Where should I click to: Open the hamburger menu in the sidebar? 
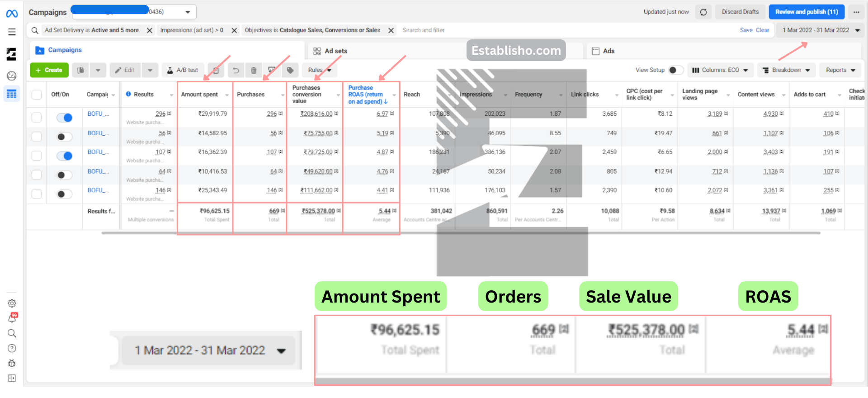click(x=12, y=32)
